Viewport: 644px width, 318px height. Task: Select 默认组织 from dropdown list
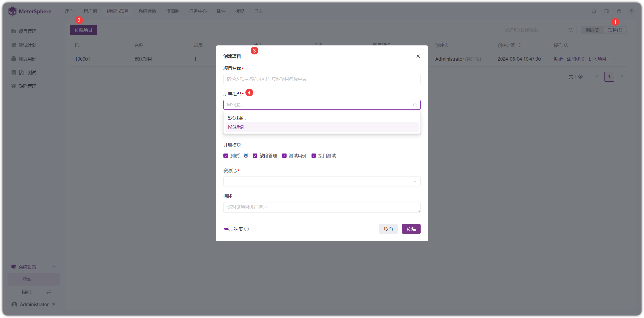pos(322,118)
